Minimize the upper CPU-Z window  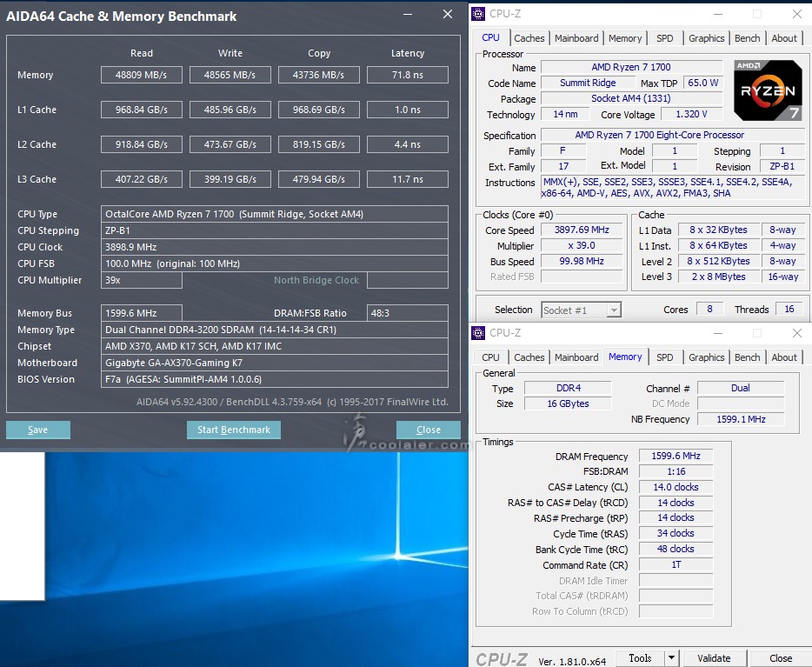pos(718,14)
